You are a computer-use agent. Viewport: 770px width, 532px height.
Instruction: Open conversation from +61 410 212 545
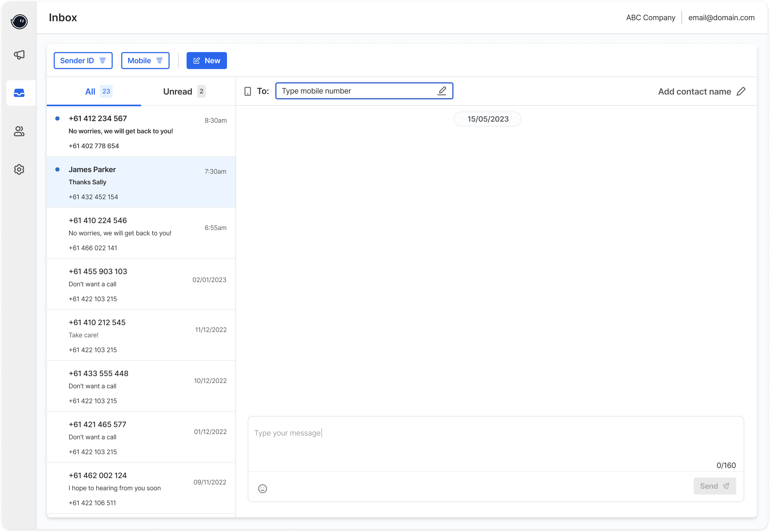[x=141, y=335]
